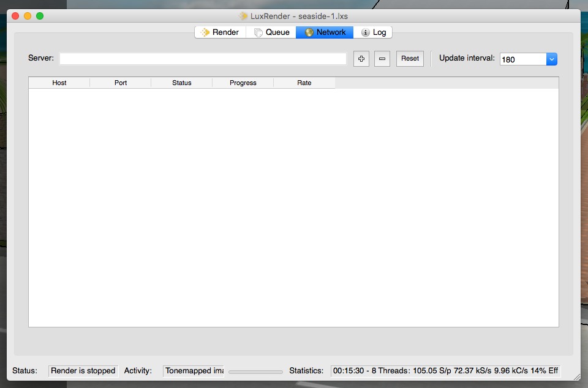Click the 'Server:' label
The image size is (588, 388).
41,58
